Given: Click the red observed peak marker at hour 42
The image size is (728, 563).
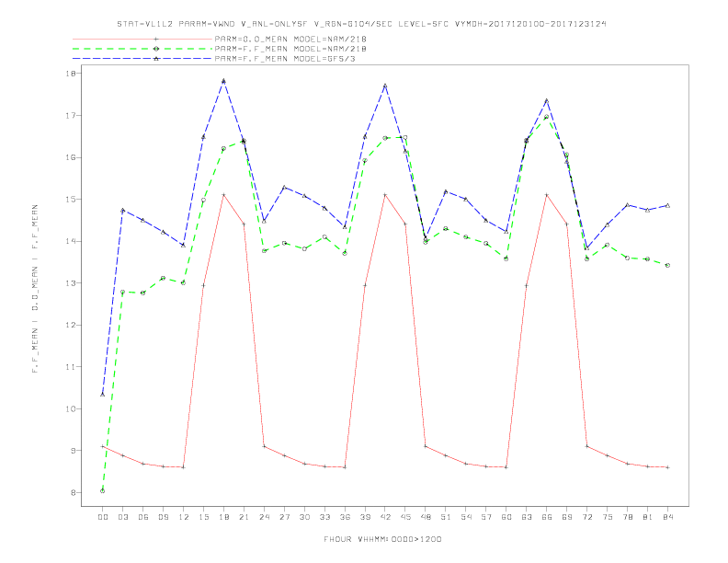Looking at the screenshot, I should [x=385, y=195].
